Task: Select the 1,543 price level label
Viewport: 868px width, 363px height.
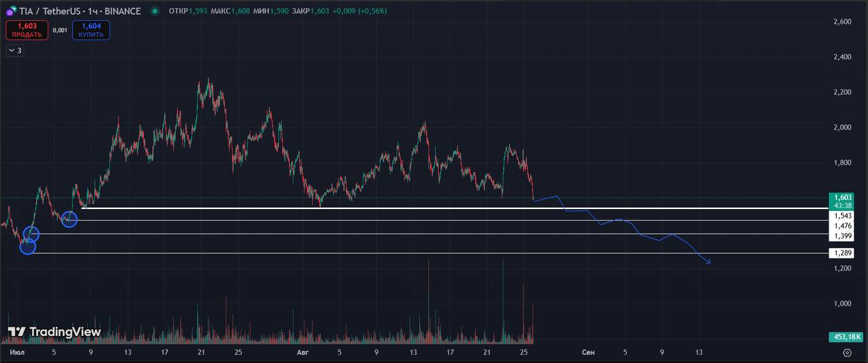Action: pyautogui.click(x=843, y=215)
